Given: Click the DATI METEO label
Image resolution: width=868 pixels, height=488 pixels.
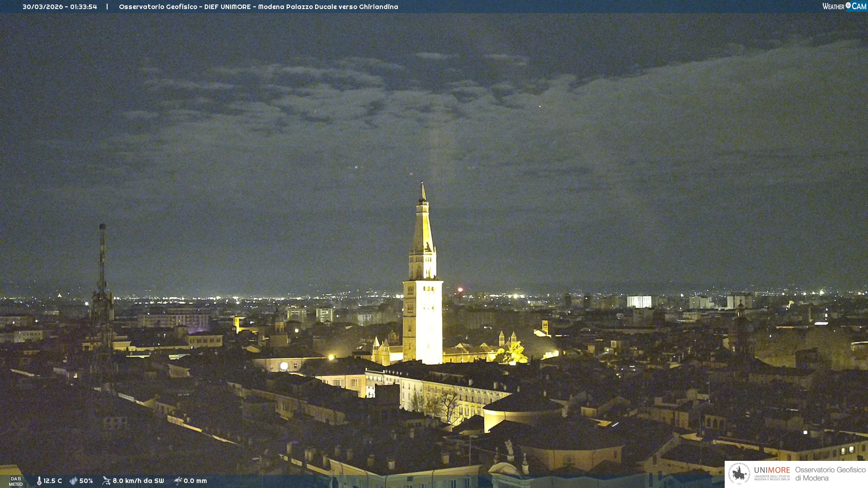Looking at the screenshot, I should tap(16, 481).
